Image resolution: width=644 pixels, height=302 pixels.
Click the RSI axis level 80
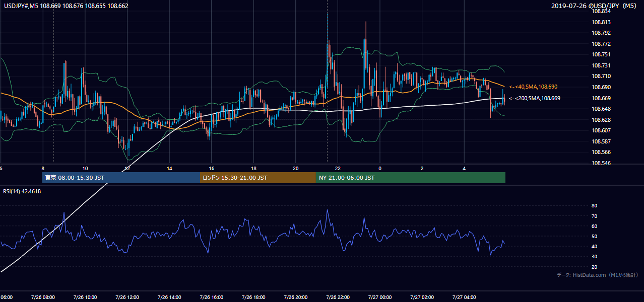click(594, 206)
